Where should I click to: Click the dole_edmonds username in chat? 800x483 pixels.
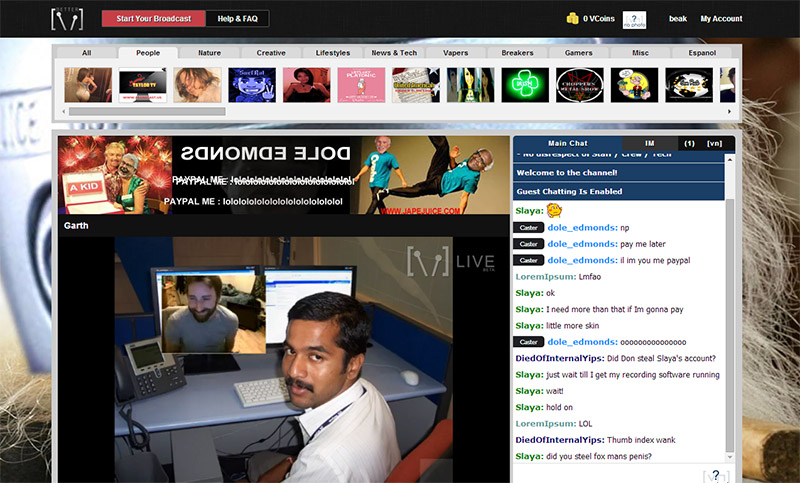pos(582,227)
